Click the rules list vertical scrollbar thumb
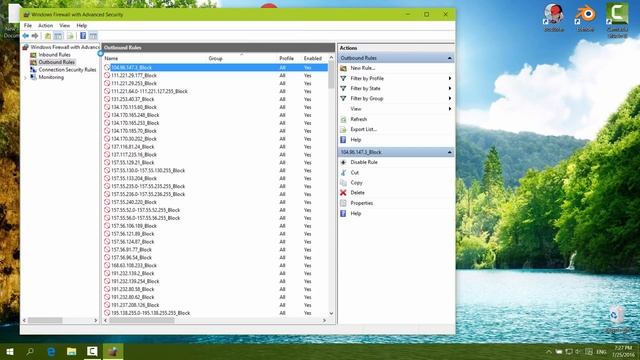Image resolution: width=640 pixels, height=360 pixels. [x=331, y=75]
